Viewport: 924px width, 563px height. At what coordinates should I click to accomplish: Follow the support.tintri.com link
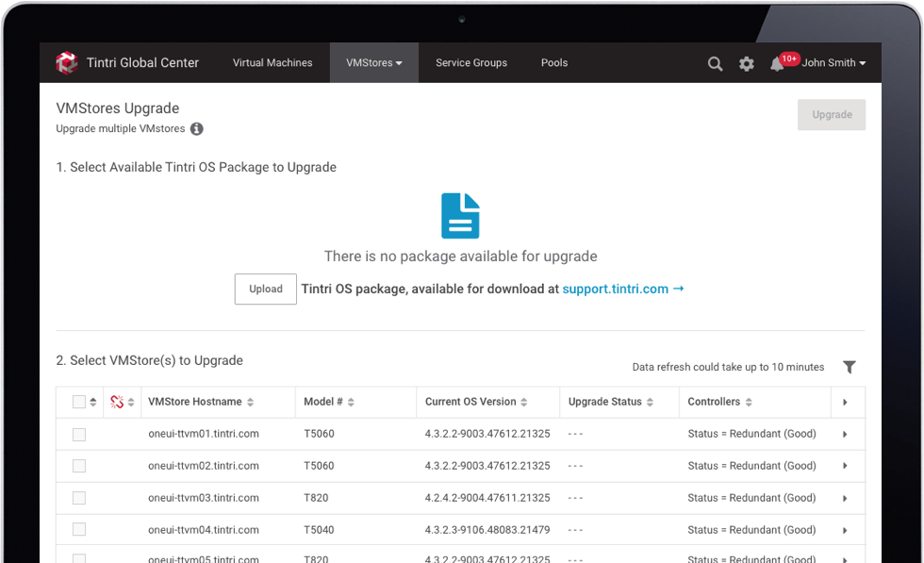(x=623, y=289)
